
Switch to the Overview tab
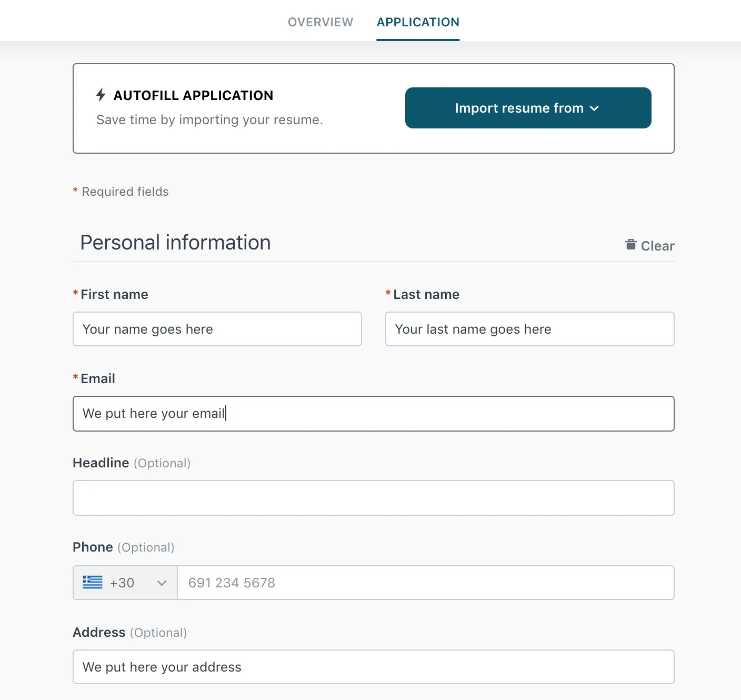coord(321,22)
